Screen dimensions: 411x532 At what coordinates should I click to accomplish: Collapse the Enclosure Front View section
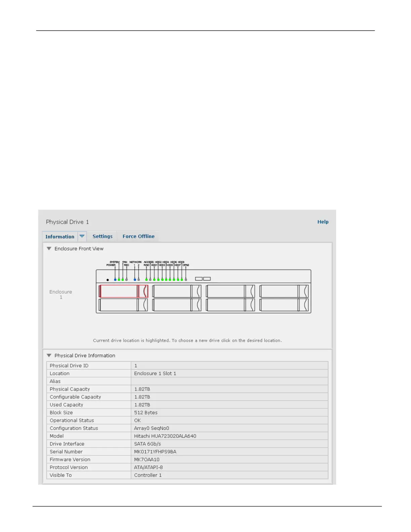[x=49, y=249]
